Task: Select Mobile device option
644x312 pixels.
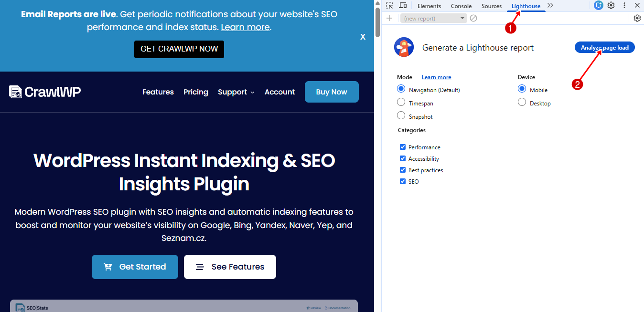Action: point(522,89)
